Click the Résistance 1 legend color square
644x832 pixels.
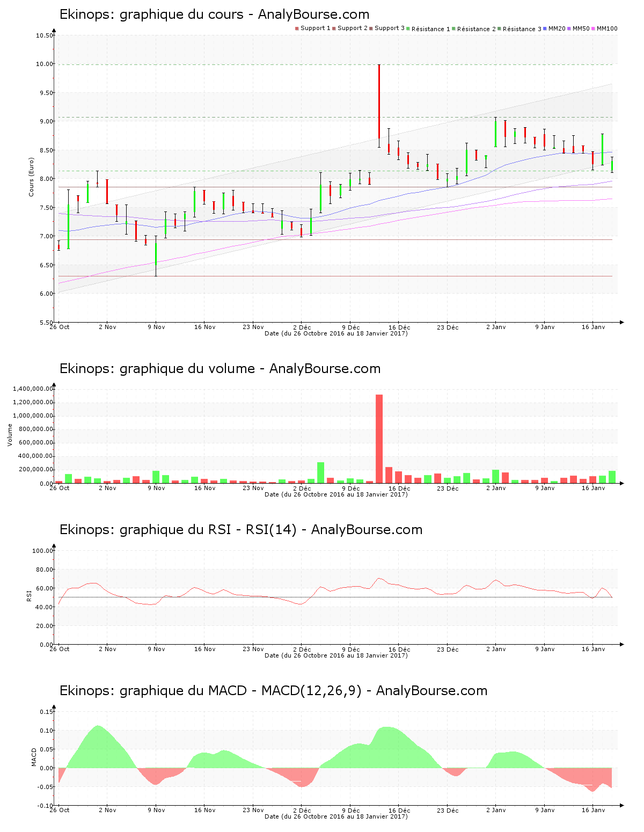[408, 28]
